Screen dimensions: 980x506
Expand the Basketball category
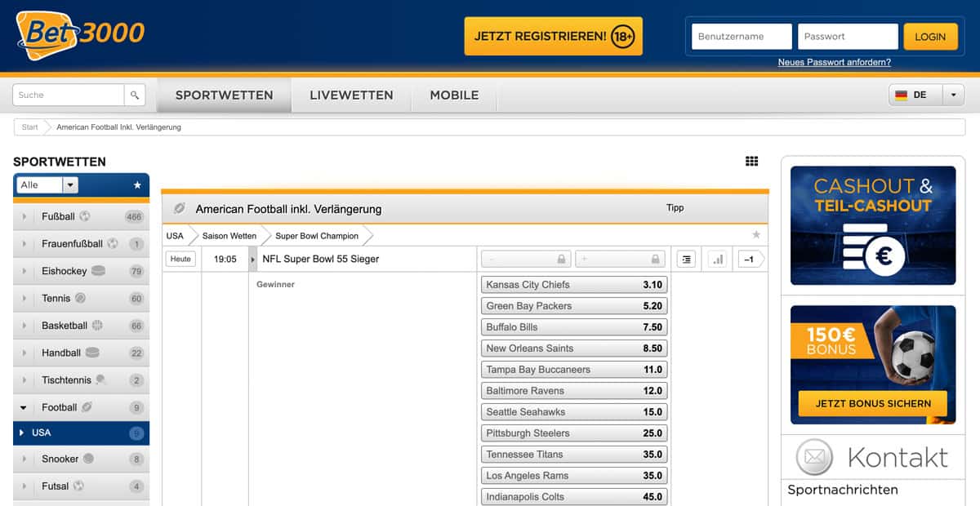(x=25, y=326)
